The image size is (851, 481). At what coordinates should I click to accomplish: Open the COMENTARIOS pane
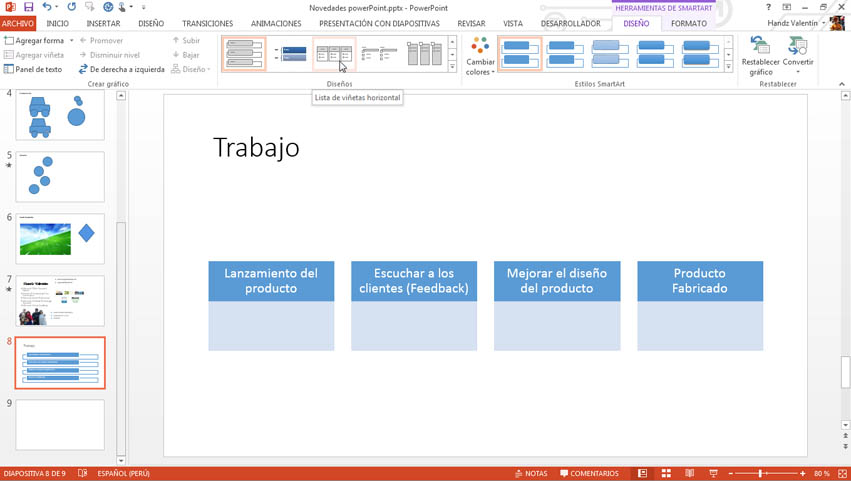click(589, 473)
